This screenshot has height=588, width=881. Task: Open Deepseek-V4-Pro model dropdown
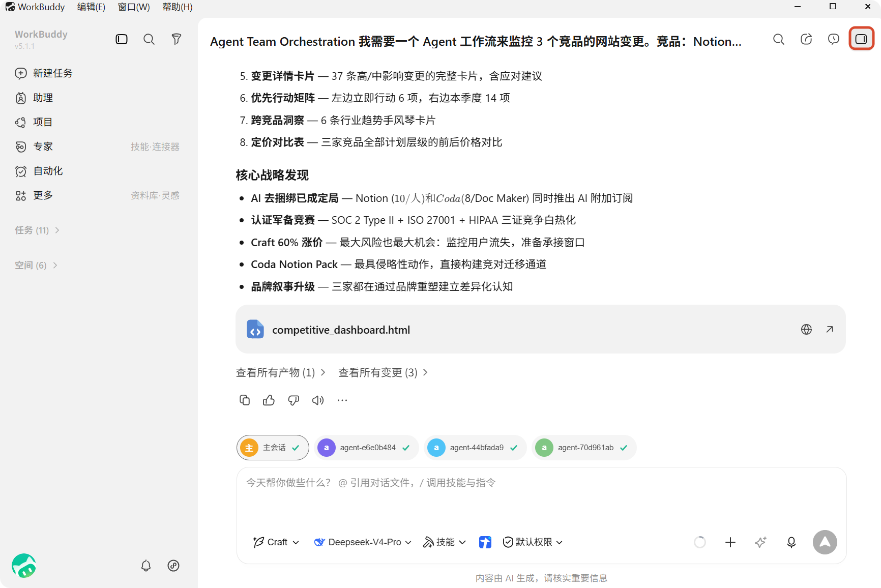363,542
